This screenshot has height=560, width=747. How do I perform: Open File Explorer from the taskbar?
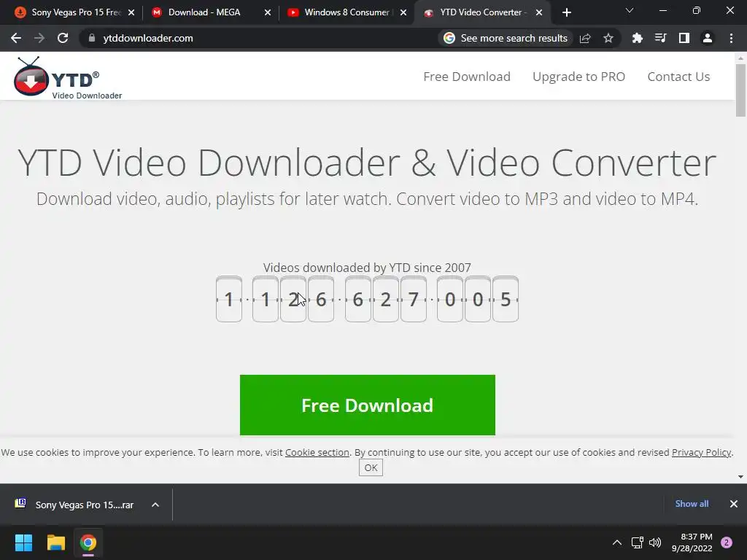[55, 542]
